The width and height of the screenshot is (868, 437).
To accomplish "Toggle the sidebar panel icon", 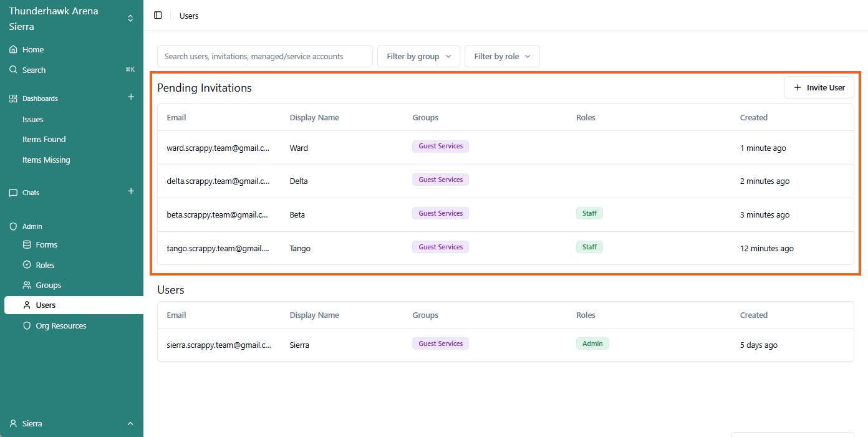I will [x=158, y=16].
